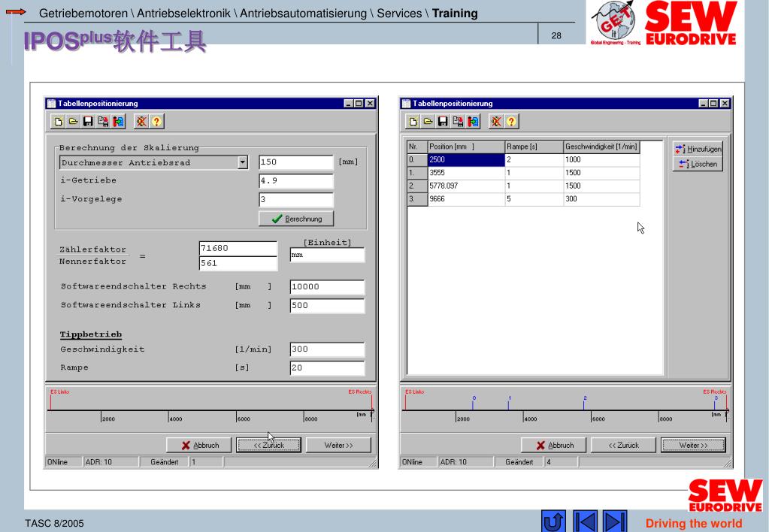This screenshot has width=769, height=532.
Task: Click Weiter >> in the right window
Action: point(694,445)
